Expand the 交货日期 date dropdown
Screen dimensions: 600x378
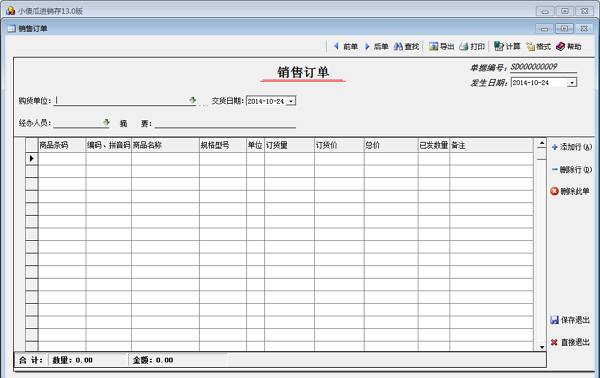[x=291, y=101]
